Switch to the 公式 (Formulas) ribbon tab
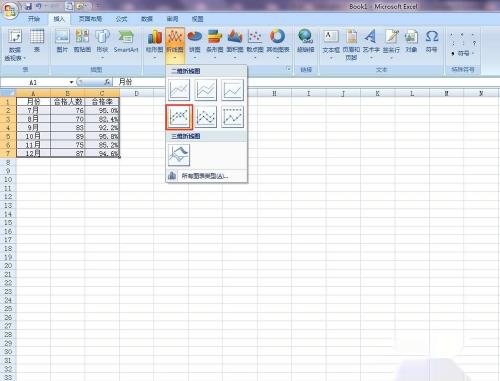This screenshot has width=500, height=381. (x=121, y=19)
